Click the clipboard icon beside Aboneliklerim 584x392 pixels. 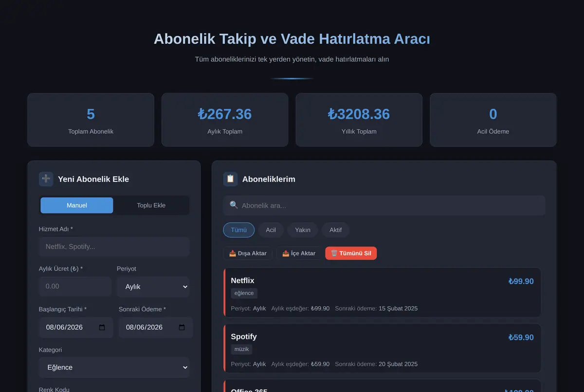[231, 179]
